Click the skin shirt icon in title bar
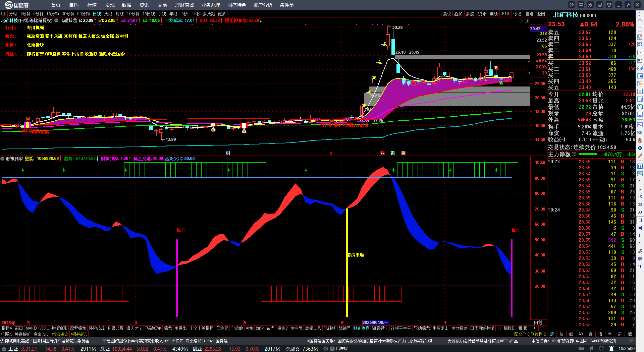This screenshot has height=352, width=644. pos(609,5)
